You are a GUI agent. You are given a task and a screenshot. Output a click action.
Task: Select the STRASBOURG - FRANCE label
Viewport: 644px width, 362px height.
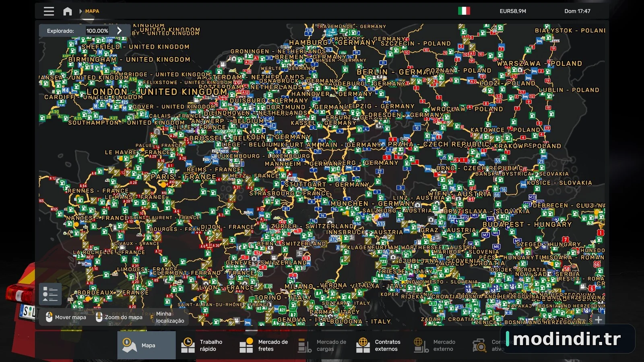pyautogui.click(x=289, y=193)
